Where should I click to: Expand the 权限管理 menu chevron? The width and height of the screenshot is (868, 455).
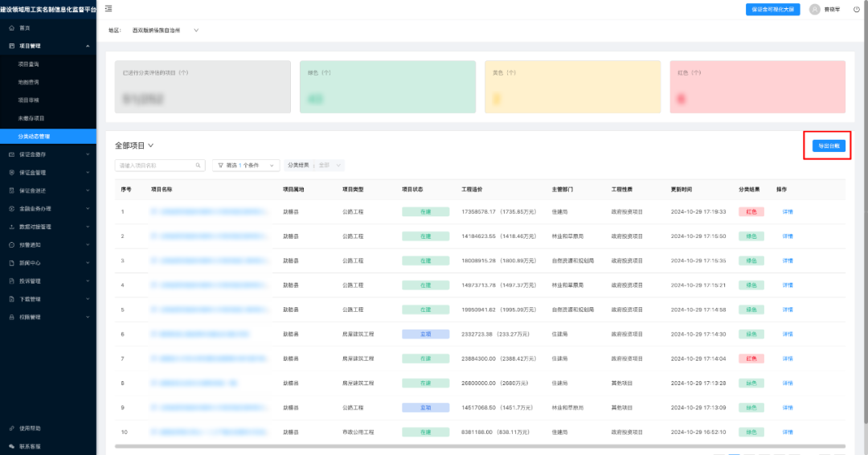pyautogui.click(x=88, y=318)
